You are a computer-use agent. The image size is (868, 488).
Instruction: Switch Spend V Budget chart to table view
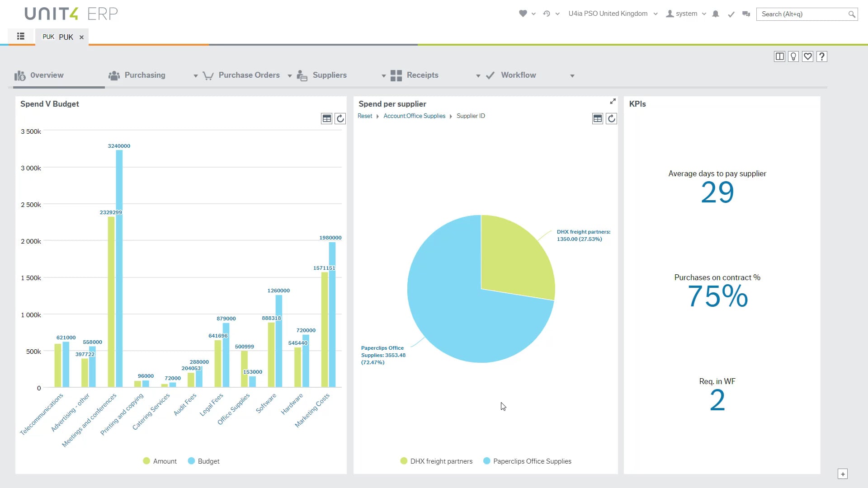click(x=326, y=118)
